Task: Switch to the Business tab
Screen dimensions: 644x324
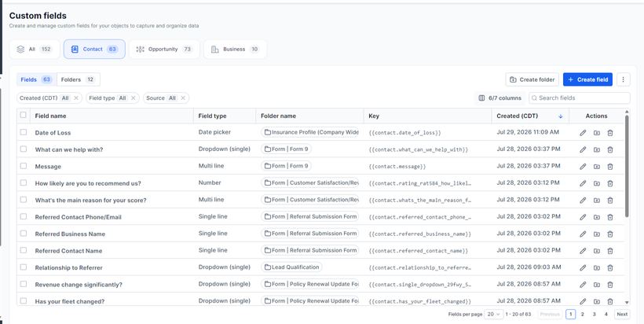Action: coord(235,50)
